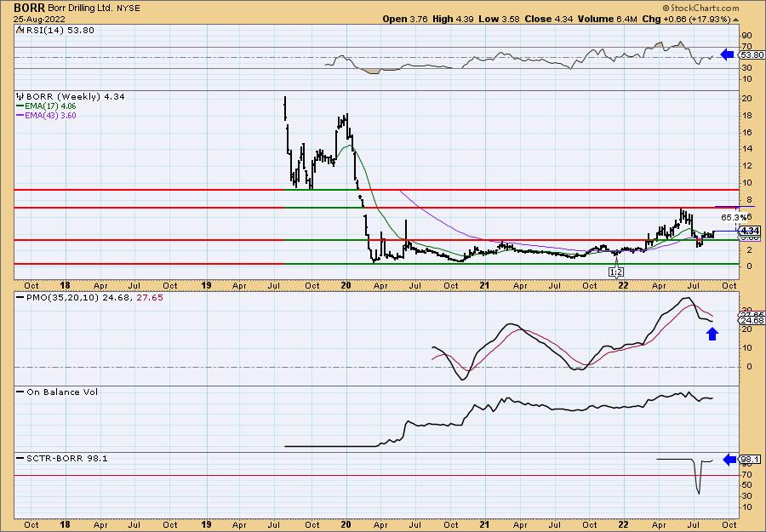766x532 pixels.
Task: Select the PMO(35,20,10) 24.68 label
Action: pos(77,298)
